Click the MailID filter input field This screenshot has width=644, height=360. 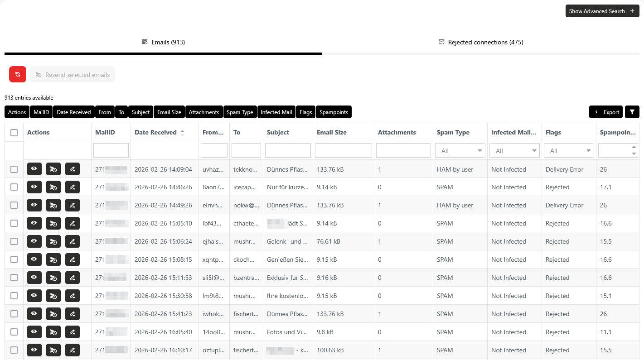(111, 150)
